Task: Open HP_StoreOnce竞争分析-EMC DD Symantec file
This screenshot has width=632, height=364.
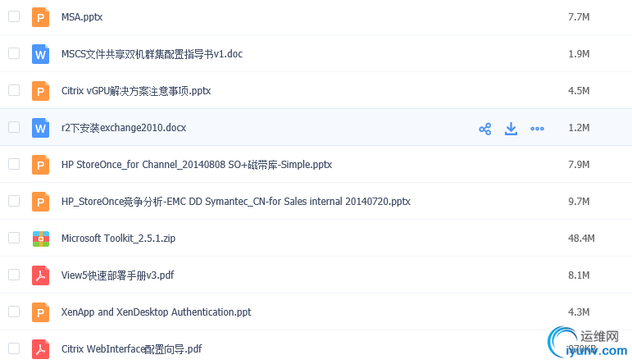Action: tap(236, 202)
